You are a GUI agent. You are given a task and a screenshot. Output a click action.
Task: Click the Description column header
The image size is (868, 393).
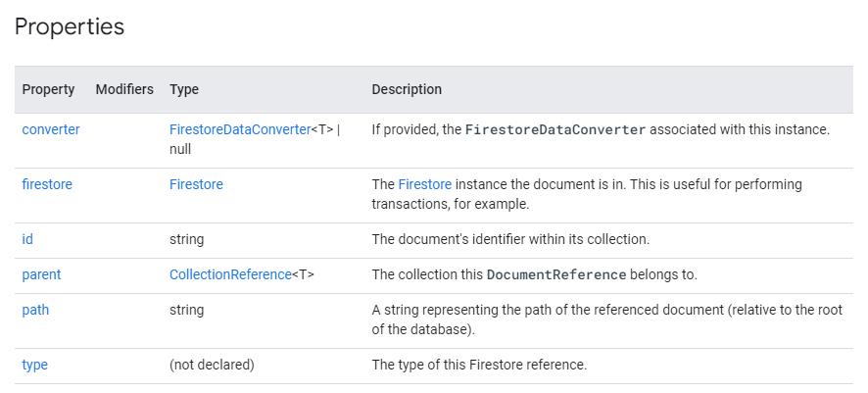coord(407,89)
